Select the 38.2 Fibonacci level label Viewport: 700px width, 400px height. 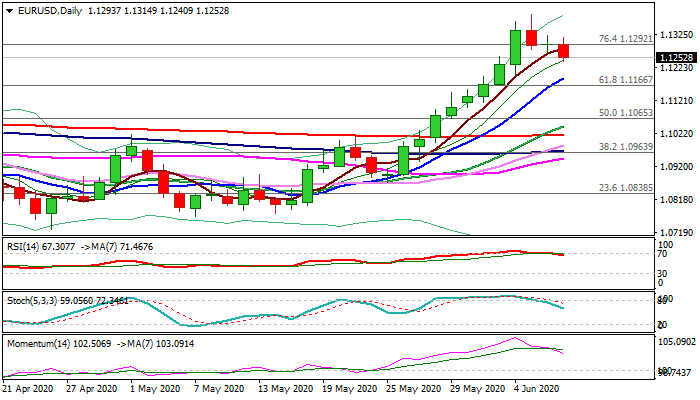625,146
